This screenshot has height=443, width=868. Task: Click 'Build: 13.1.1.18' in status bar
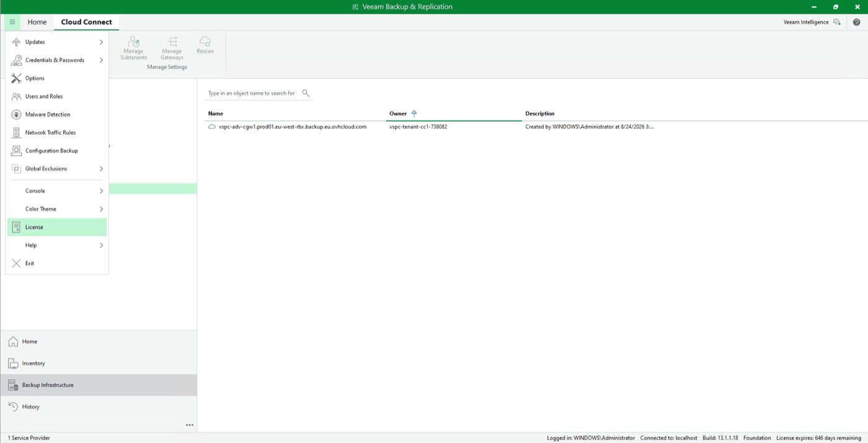(720, 438)
